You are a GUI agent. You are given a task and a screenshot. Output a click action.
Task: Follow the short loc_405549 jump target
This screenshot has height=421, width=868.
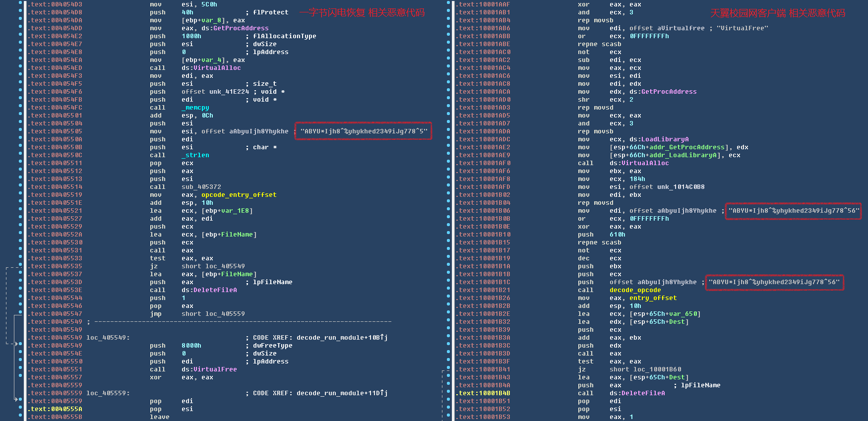tap(213, 266)
